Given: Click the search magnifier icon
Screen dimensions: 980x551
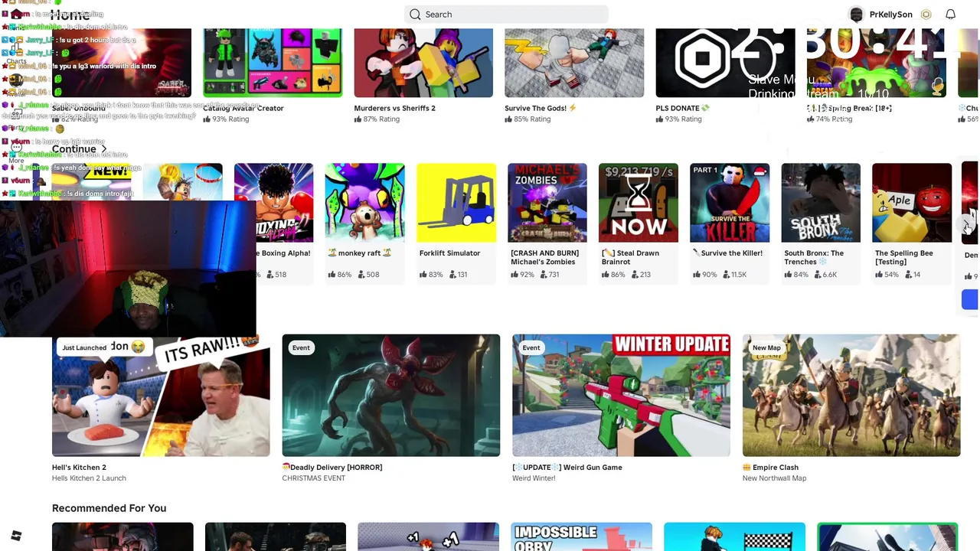Looking at the screenshot, I should (x=415, y=14).
